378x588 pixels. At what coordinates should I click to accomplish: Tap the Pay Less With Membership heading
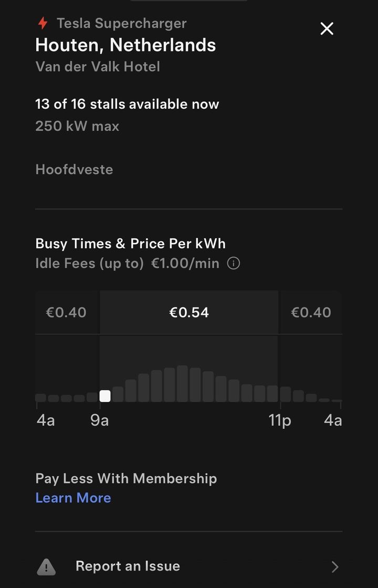(126, 478)
